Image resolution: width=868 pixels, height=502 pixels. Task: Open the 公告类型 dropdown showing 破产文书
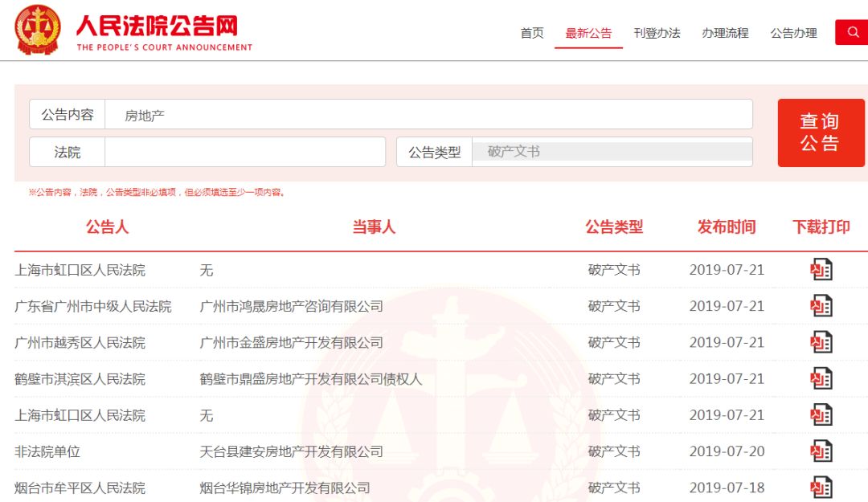pyautogui.click(x=612, y=152)
